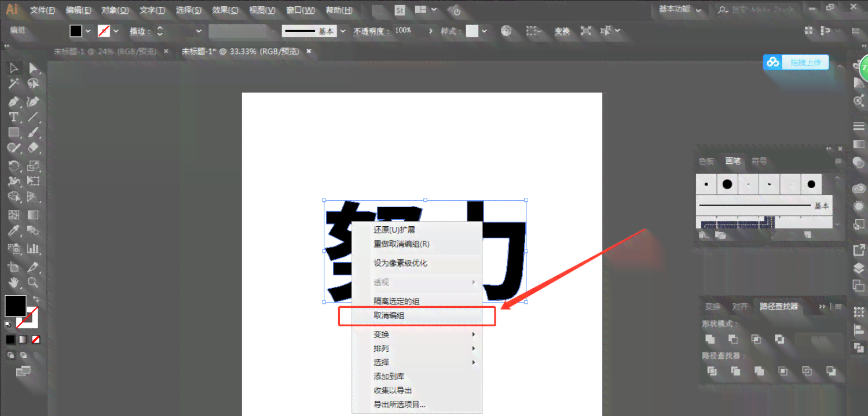Collapse the left toolbar with double arrows
Image resolution: width=868 pixels, height=416 pixels.
click(6, 45)
